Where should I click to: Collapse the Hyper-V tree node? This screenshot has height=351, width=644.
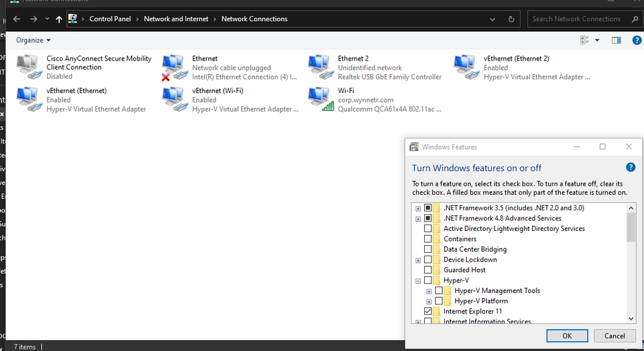418,281
